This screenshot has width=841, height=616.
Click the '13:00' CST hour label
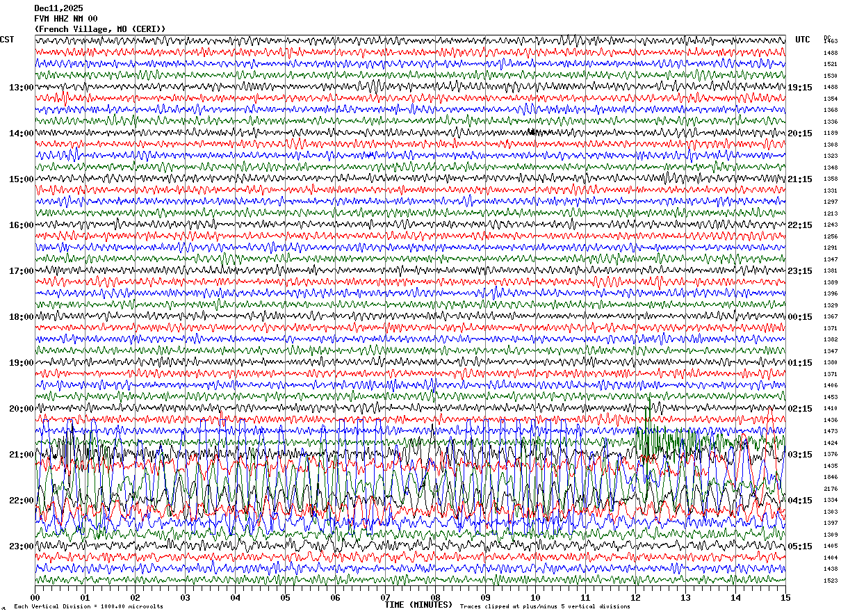point(22,88)
